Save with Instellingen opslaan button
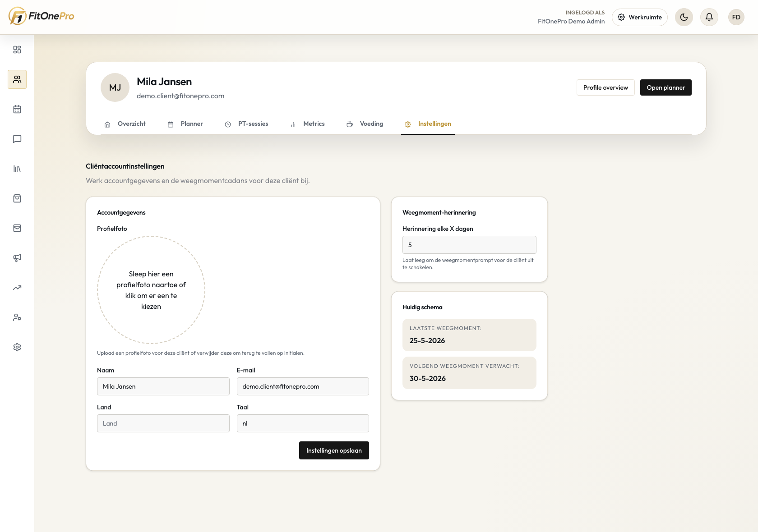The width and height of the screenshot is (758, 532). [334, 450]
